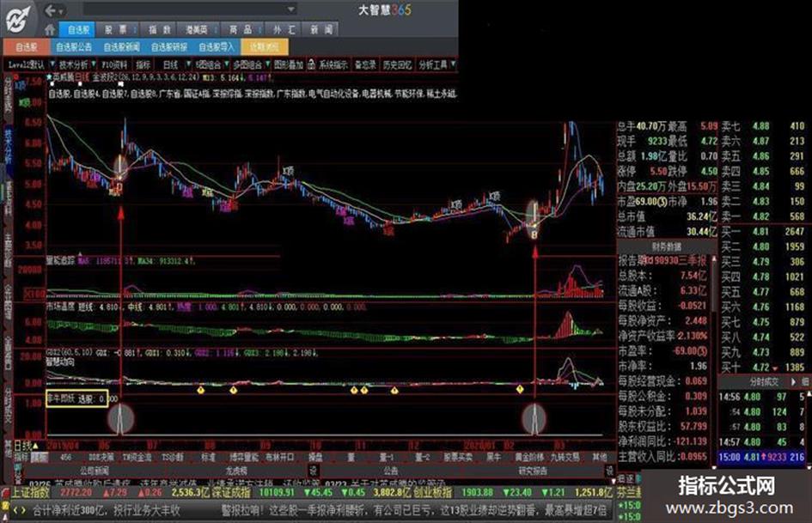Image resolution: width=812 pixels, height=523 pixels.
Task: Click the arrow next to 分时成交
Action: [794, 381]
